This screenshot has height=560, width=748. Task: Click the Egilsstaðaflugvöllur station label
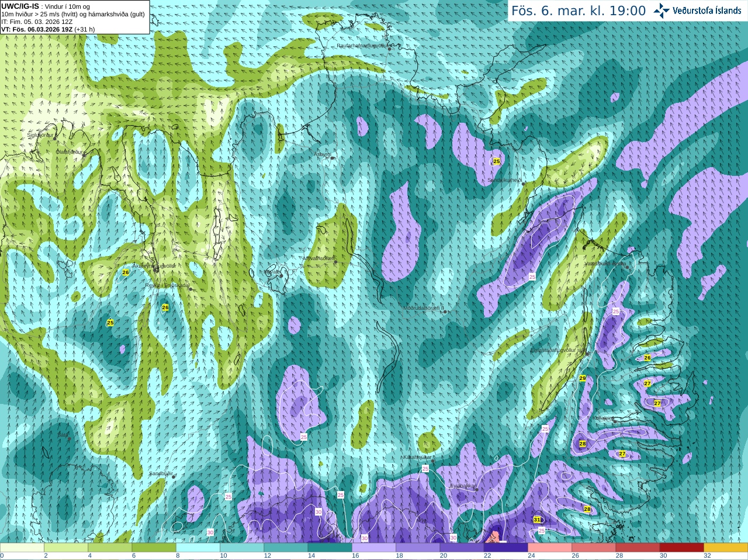pyautogui.click(x=557, y=350)
